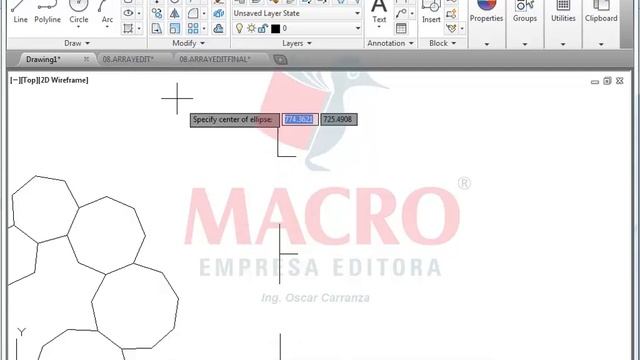640x360 pixels.
Task: Expand the arrow beneath Properties
Action: click(487, 44)
